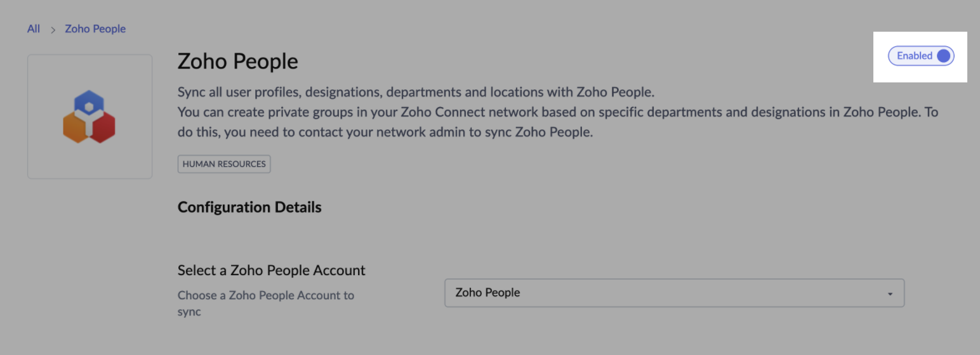Click the sentence starting You can create private groups
The width and height of the screenshot is (980, 355).
(557, 113)
